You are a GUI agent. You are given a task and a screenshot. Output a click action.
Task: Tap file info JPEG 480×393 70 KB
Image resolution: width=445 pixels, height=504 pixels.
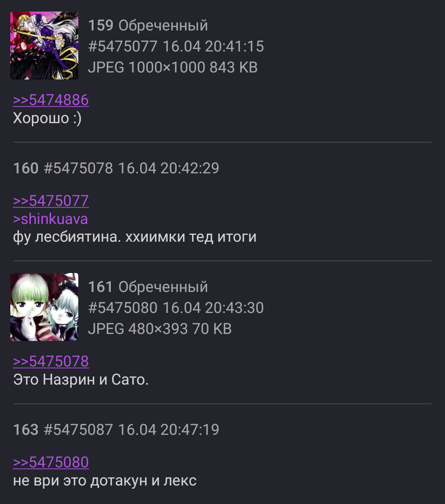click(x=160, y=329)
